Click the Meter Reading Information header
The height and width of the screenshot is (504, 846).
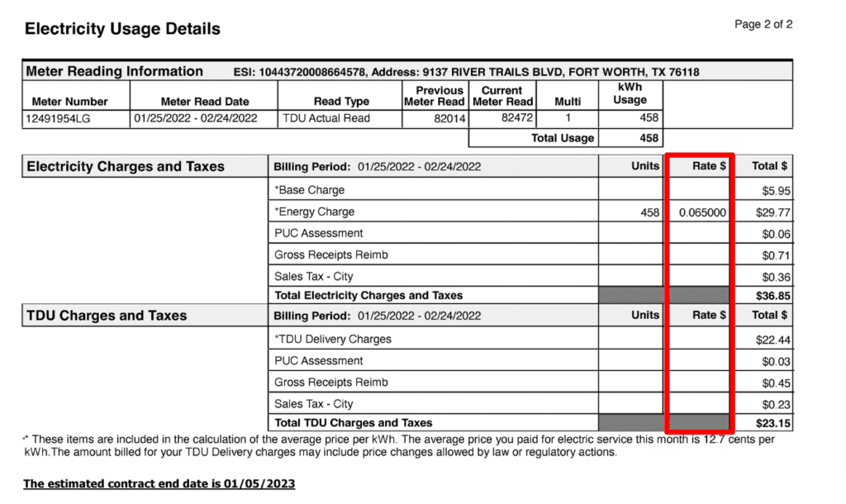pos(115,71)
